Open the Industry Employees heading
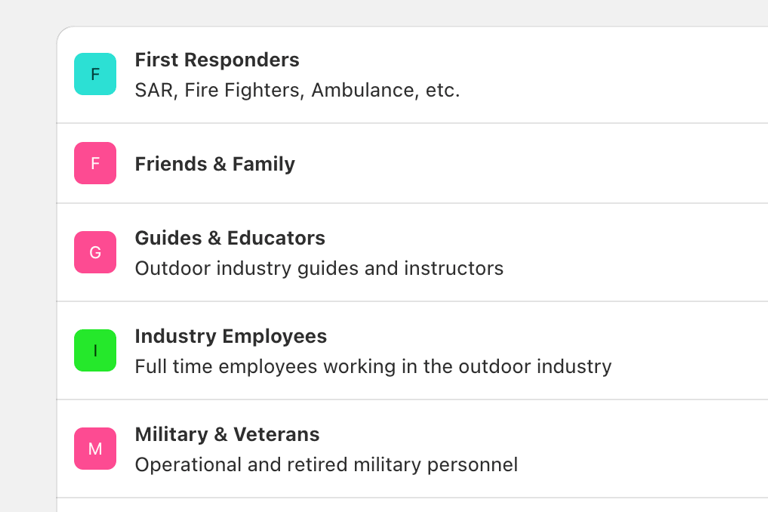The height and width of the screenshot is (512, 768). (x=231, y=336)
